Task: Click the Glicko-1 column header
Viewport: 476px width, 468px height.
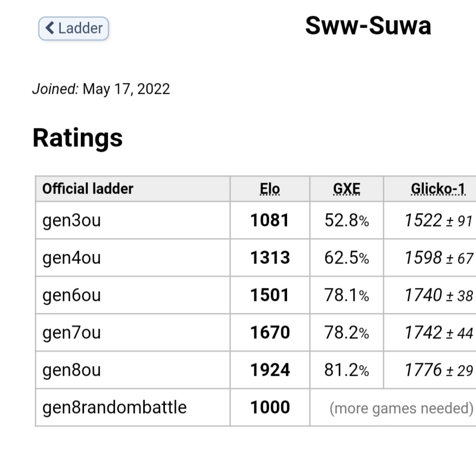Action: pyautogui.click(x=438, y=189)
